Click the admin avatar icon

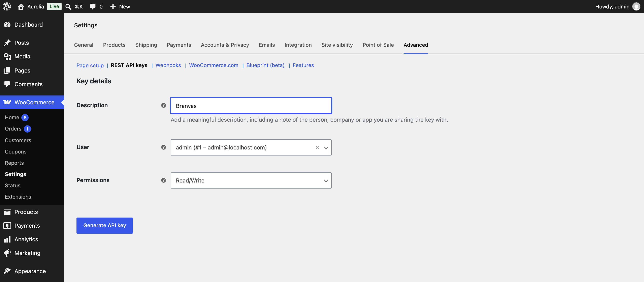pyautogui.click(x=636, y=6)
